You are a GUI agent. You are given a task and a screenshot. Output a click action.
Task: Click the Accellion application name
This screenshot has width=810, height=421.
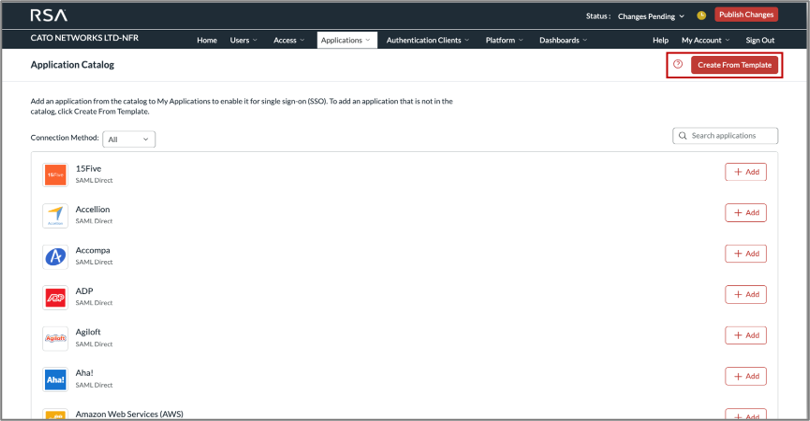pos(92,209)
